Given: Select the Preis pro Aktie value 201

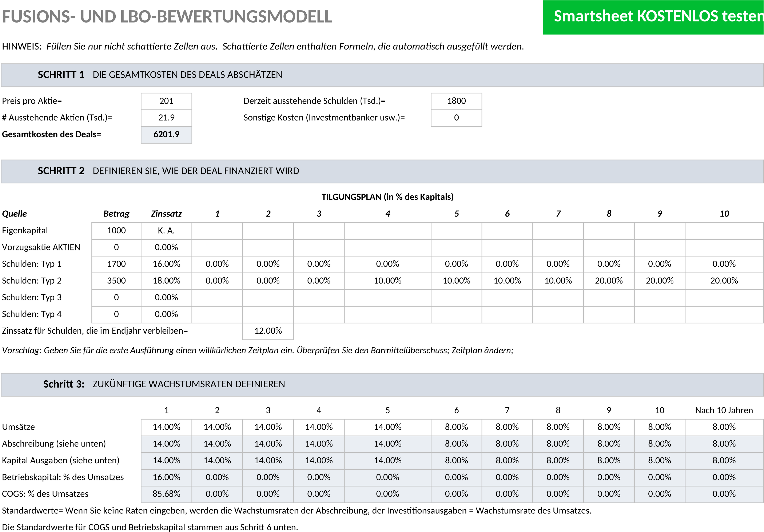Looking at the screenshot, I should (x=166, y=101).
